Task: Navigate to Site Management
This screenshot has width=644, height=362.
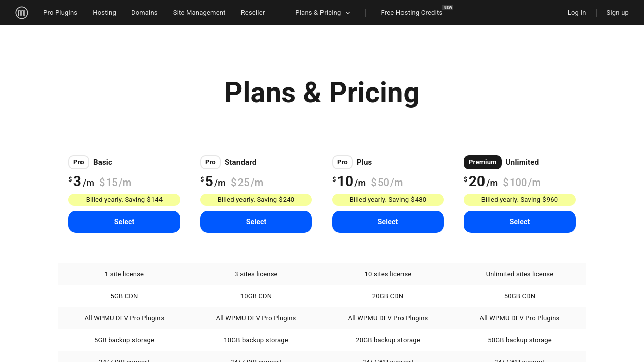Action: coord(199,13)
